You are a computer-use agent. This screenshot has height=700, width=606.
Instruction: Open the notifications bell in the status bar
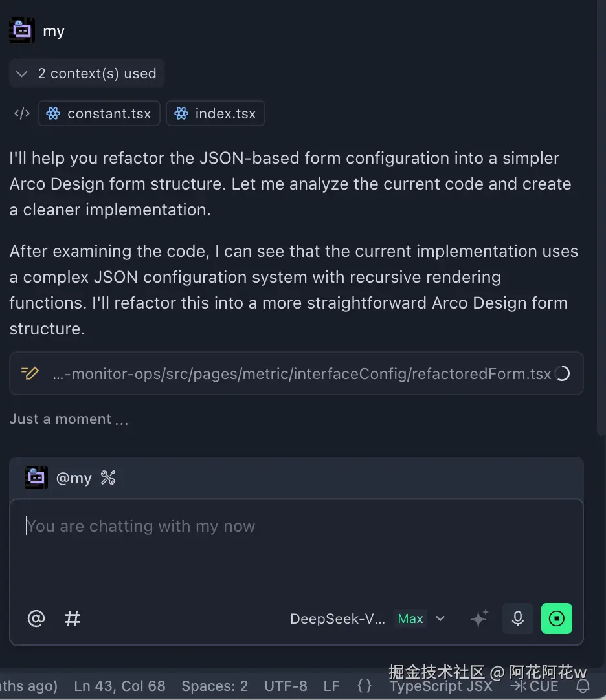coord(583,686)
